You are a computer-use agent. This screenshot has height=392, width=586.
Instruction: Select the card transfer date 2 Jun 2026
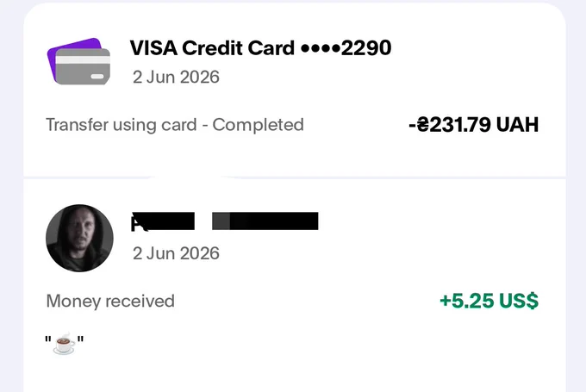(x=176, y=78)
